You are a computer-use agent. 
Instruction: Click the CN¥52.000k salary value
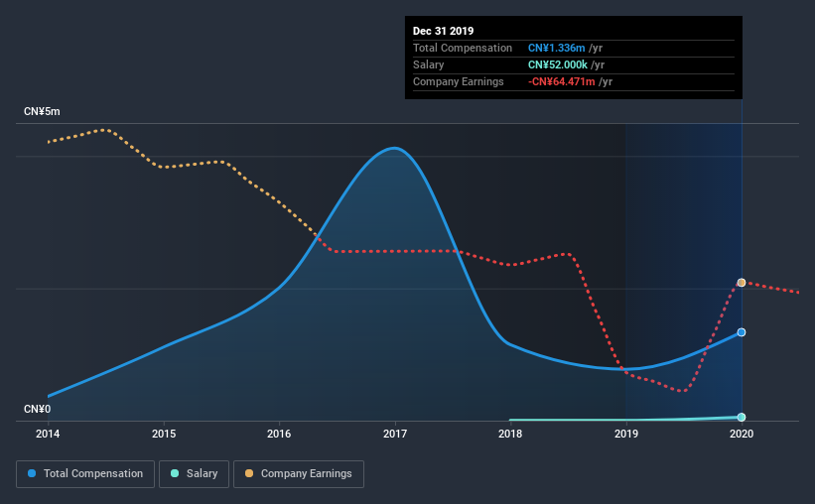tap(558, 64)
